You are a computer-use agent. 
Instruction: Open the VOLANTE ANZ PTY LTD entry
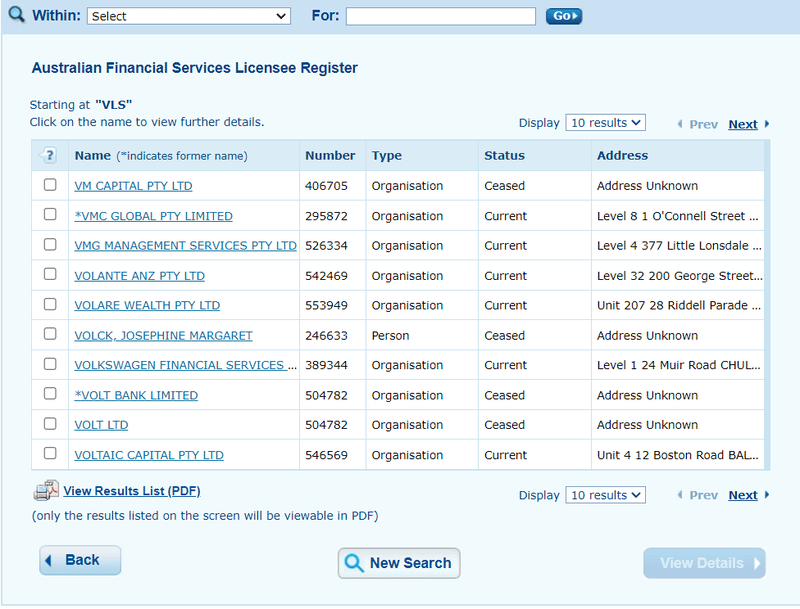coord(139,276)
